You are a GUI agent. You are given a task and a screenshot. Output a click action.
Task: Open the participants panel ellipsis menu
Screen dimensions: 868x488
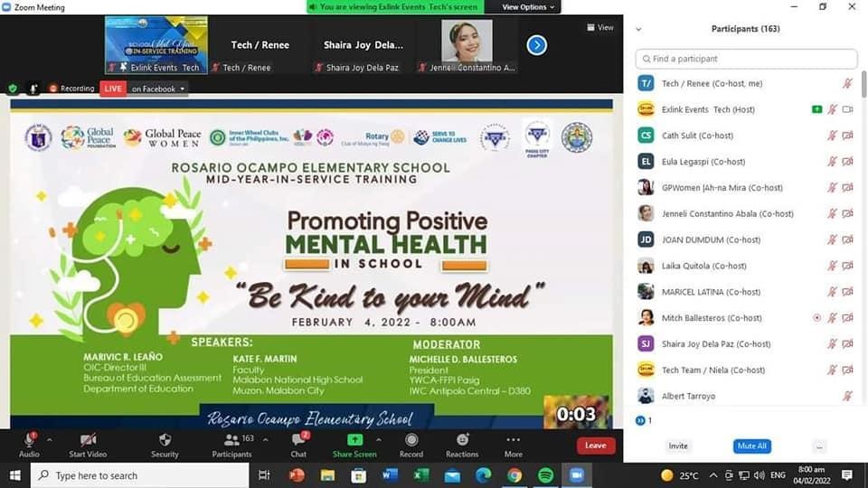tap(818, 446)
